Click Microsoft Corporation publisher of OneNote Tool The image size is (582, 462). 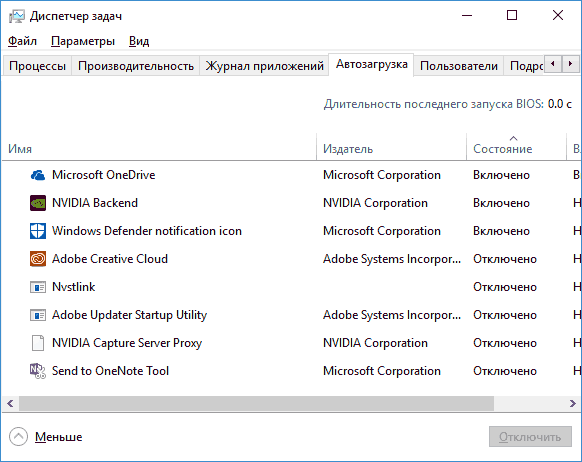[x=382, y=371]
